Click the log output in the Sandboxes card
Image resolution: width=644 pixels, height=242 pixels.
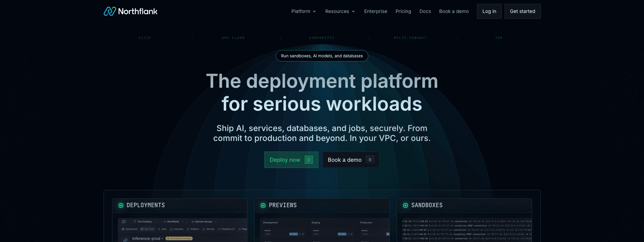[x=467, y=230]
